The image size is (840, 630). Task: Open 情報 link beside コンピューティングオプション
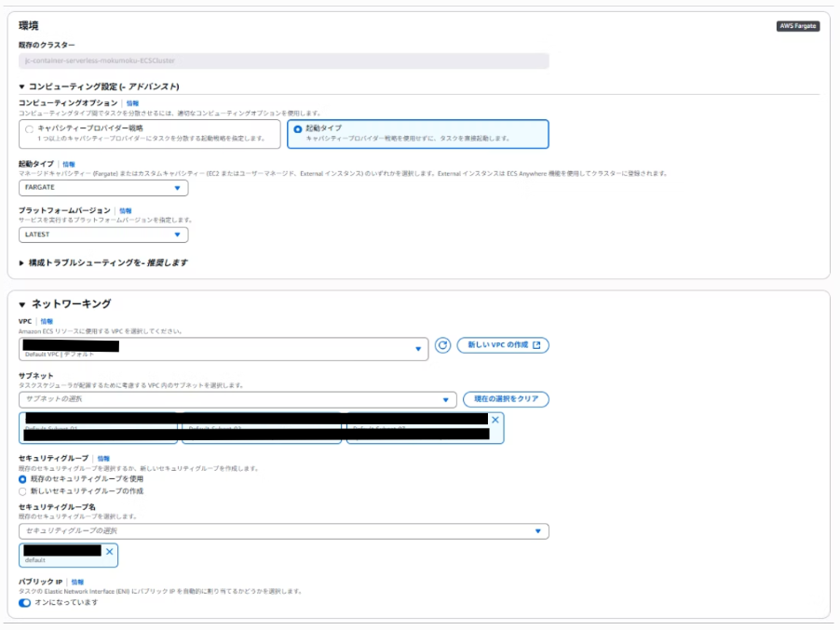(x=132, y=103)
